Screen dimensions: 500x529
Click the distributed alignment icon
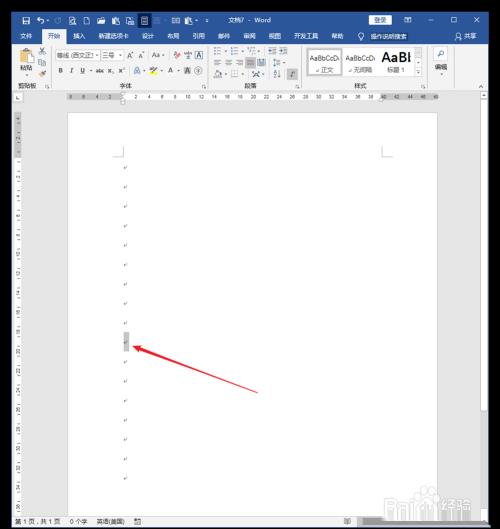261,62
